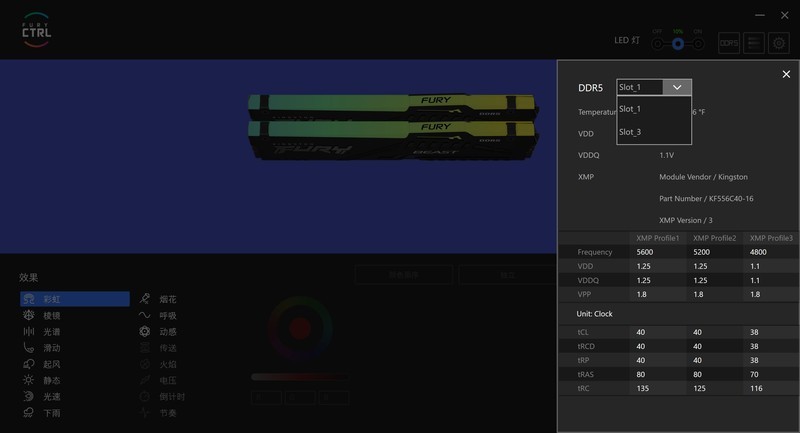Screen dimensions: 800x433
Task: Select the 光速 light speed effect
Action: [x=42, y=396]
